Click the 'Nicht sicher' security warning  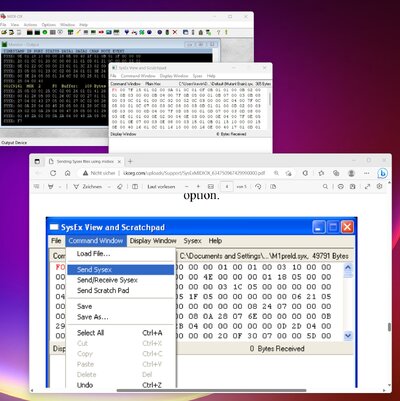(99, 173)
